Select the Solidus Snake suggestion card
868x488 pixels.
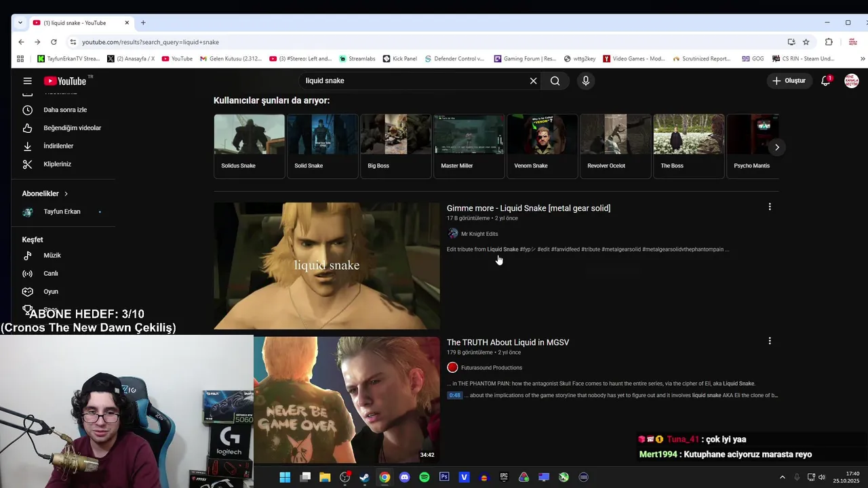pos(250,146)
